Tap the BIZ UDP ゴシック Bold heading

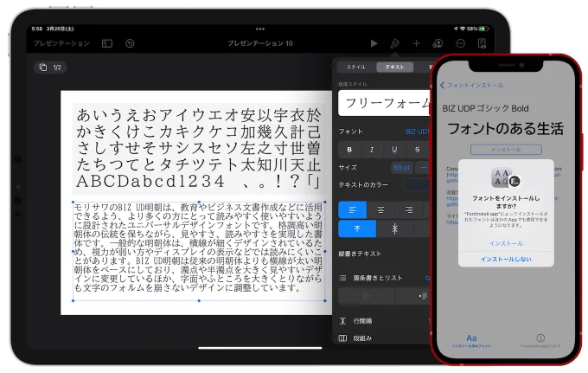click(x=485, y=108)
